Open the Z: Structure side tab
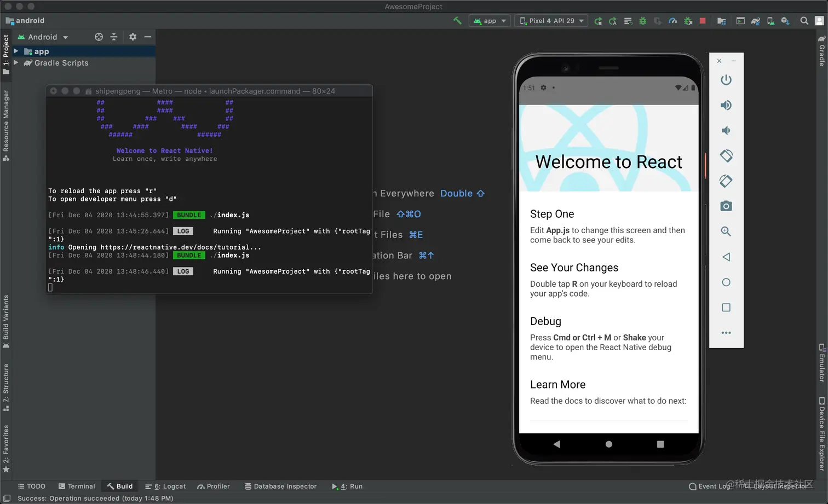The image size is (828, 504). (6, 387)
